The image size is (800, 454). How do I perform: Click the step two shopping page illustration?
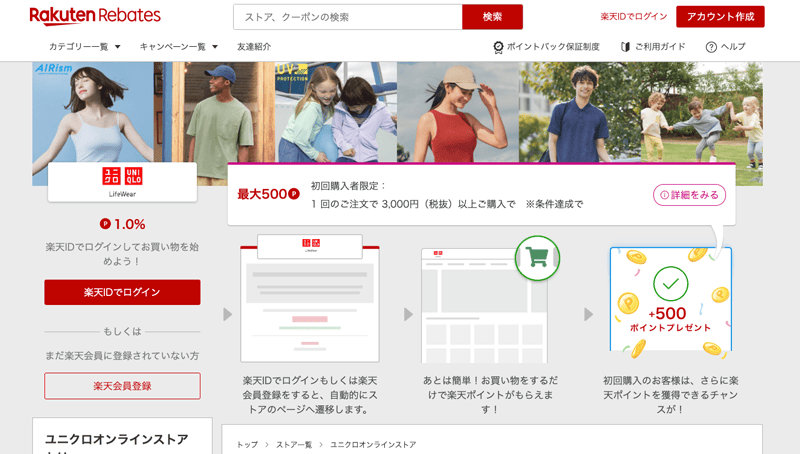[x=485, y=305]
